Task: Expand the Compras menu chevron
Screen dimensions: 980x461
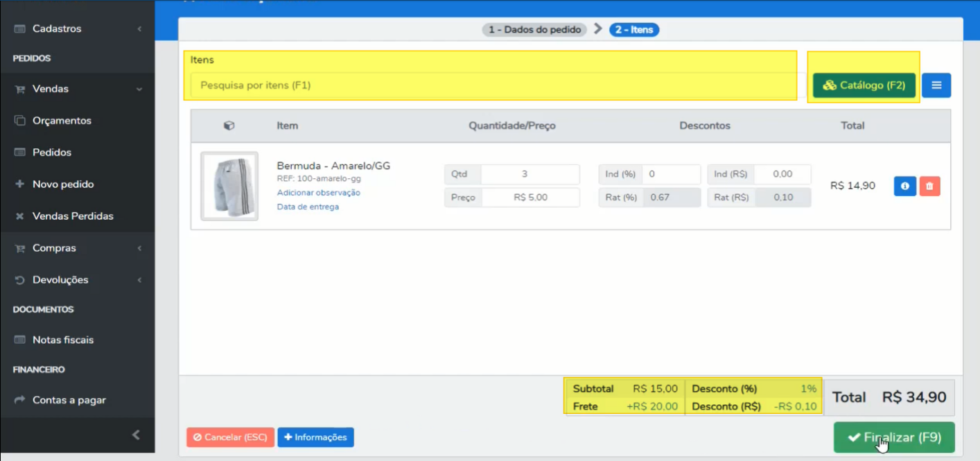Action: [x=139, y=248]
